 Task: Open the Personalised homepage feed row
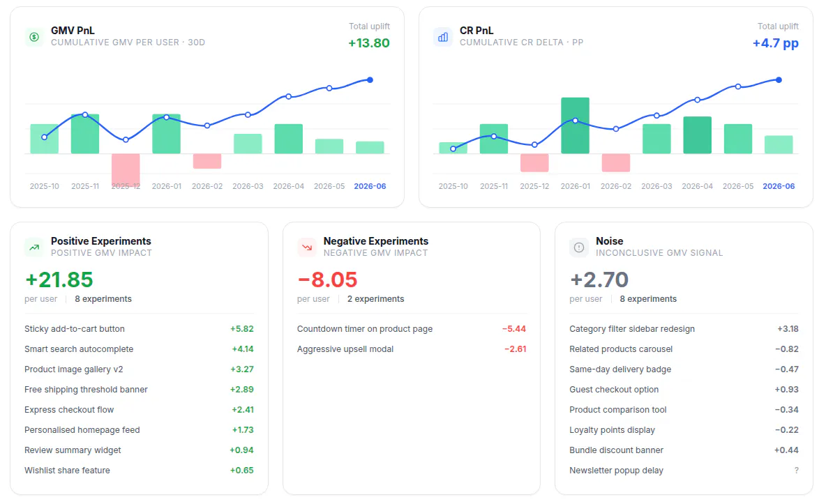(139, 429)
